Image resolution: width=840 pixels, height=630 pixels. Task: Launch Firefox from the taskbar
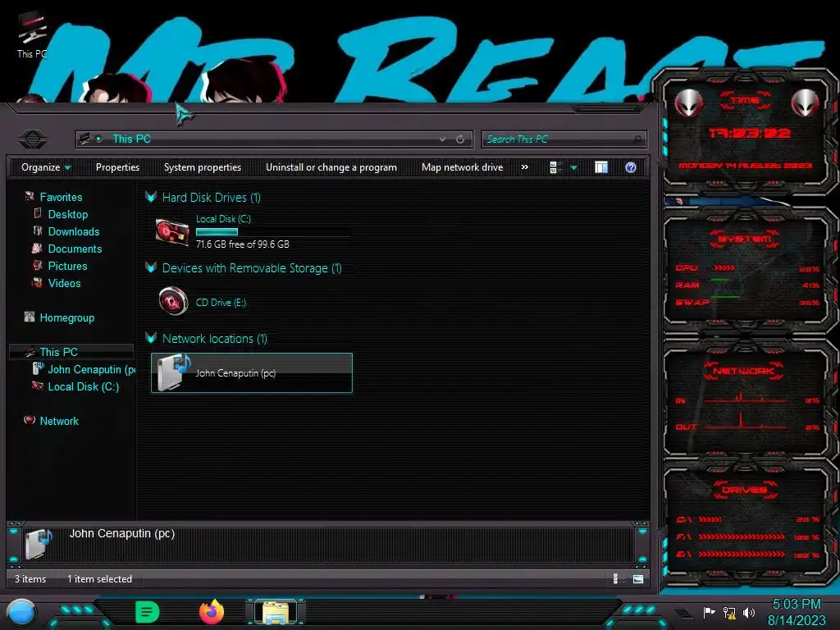pos(212,612)
